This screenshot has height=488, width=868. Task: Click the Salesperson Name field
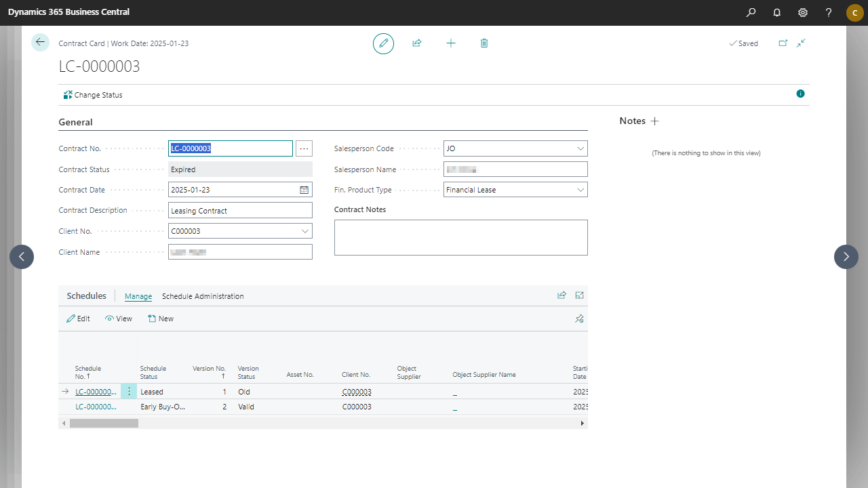515,169
